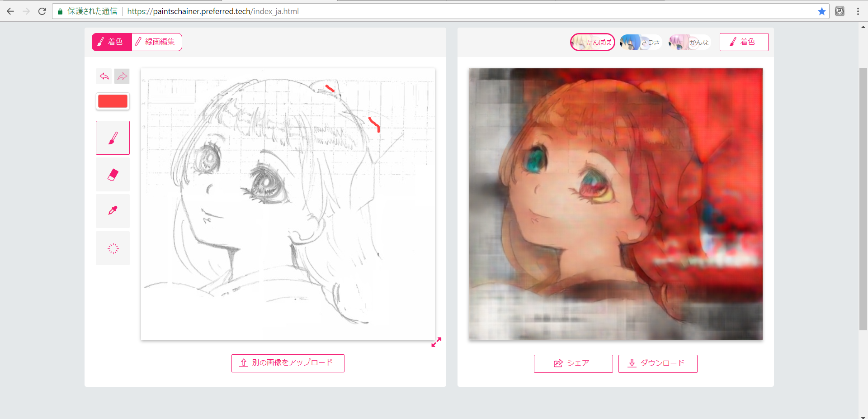
Task: Choose the たんぽぽ coloring style
Action: (593, 42)
